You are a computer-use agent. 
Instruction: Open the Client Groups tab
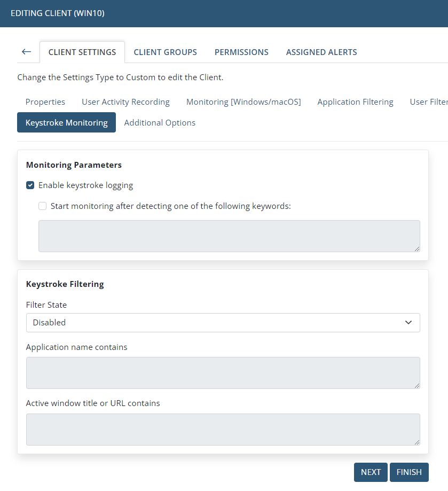165,52
